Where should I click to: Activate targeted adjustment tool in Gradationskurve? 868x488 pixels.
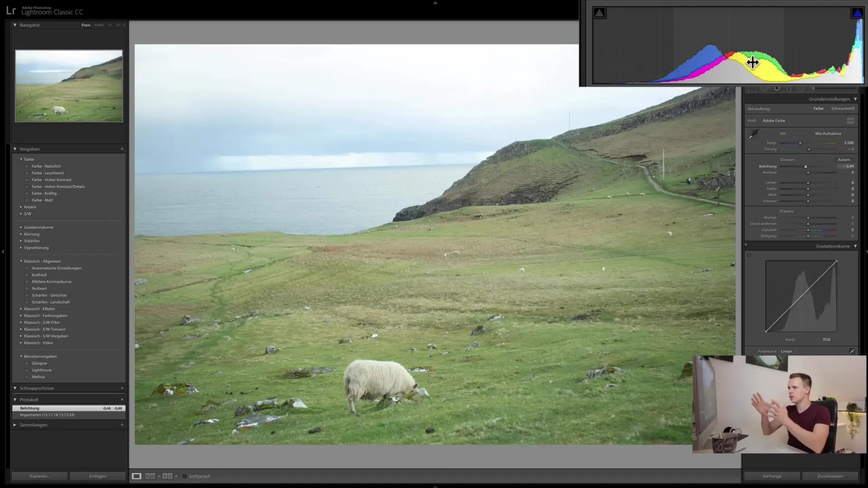click(x=749, y=255)
